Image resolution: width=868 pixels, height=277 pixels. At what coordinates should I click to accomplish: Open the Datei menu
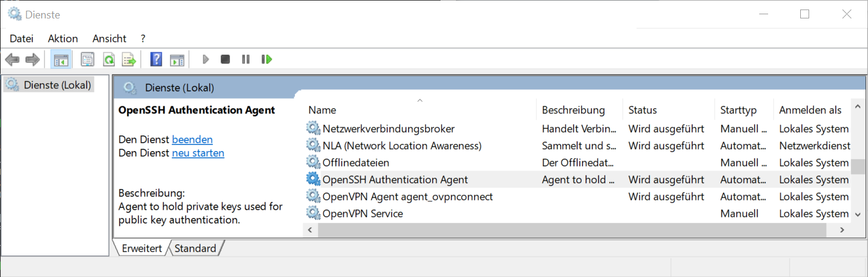tap(21, 39)
